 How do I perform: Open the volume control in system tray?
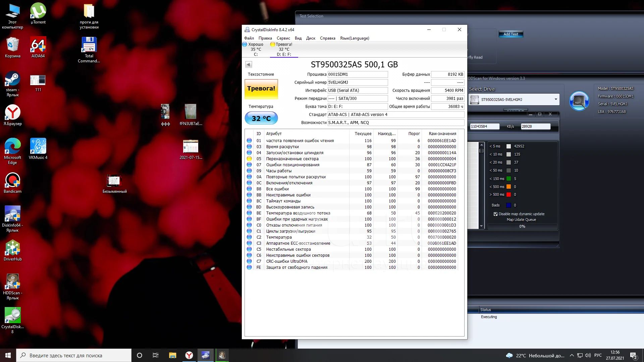588,355
